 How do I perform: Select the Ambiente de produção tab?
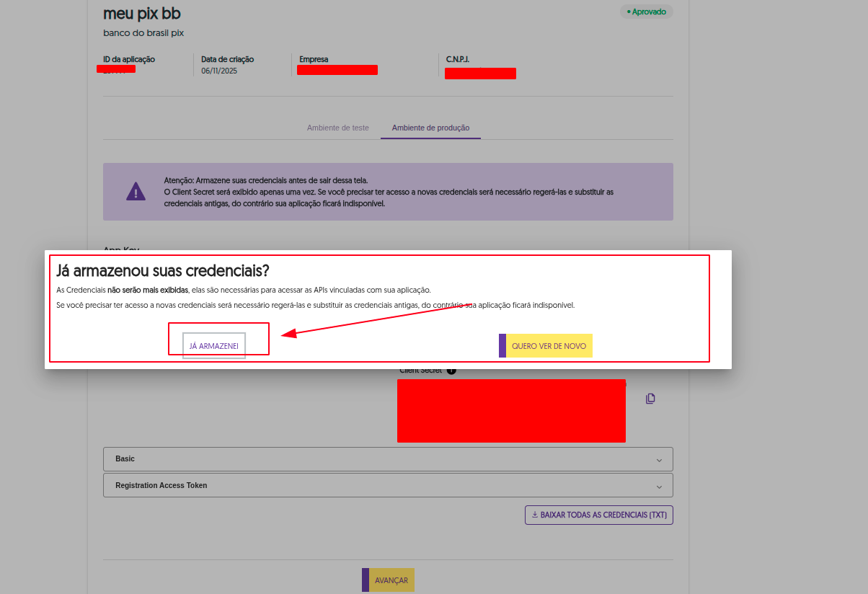(x=430, y=128)
